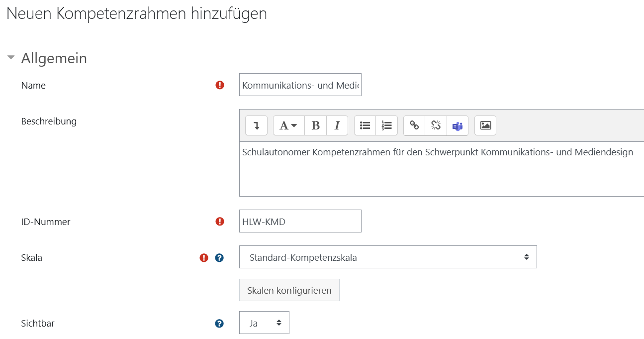This screenshot has height=339, width=644.
Task: Click into the ID-Nummer input field
Action: (x=300, y=221)
